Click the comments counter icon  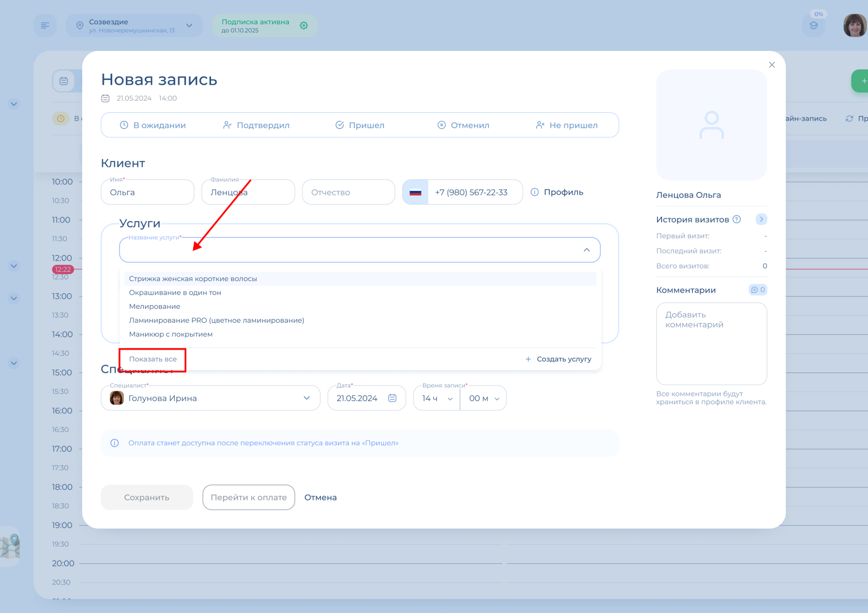click(x=757, y=290)
